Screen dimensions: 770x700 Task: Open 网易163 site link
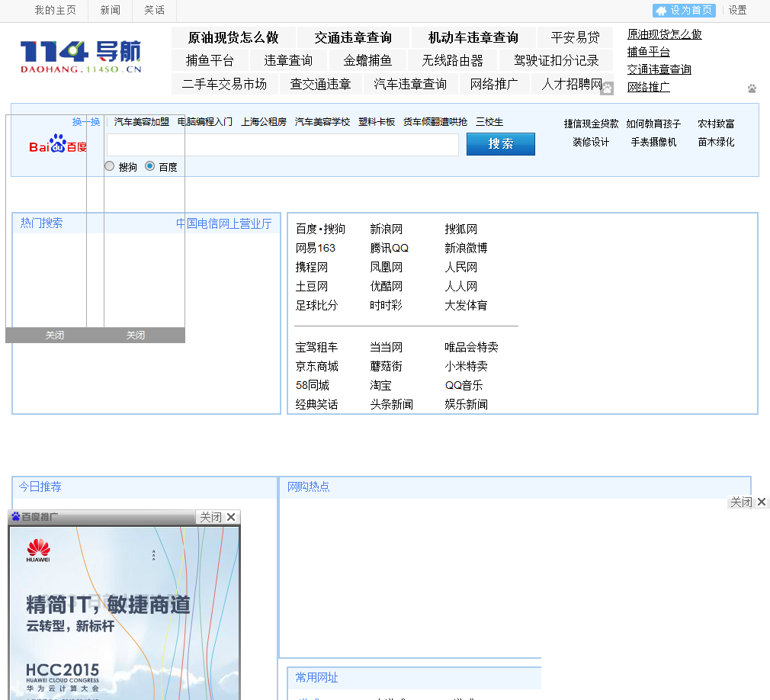tap(316, 248)
